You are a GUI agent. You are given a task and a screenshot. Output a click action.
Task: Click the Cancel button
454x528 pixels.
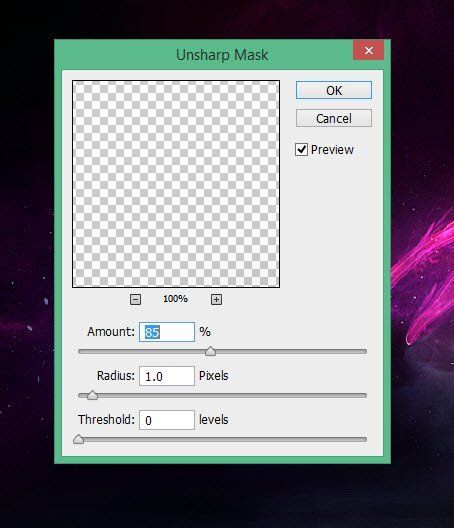click(x=334, y=118)
